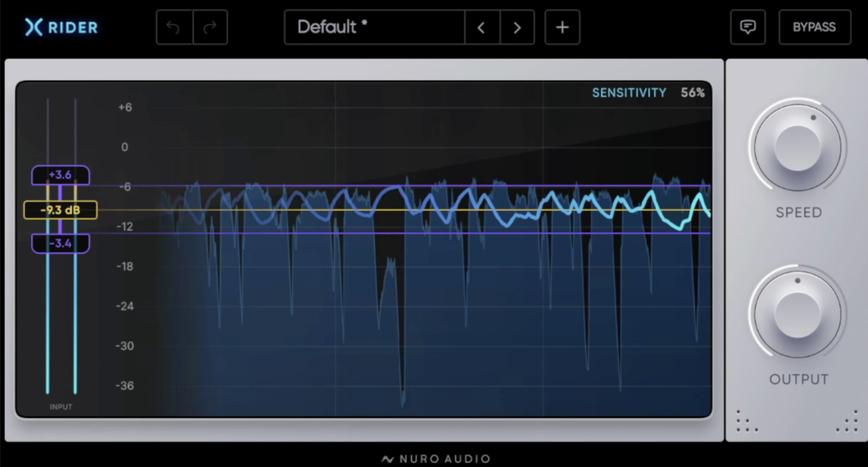Viewport: 868px width, 467px height.
Task: Click the 56% sensitivity value
Action: point(693,93)
